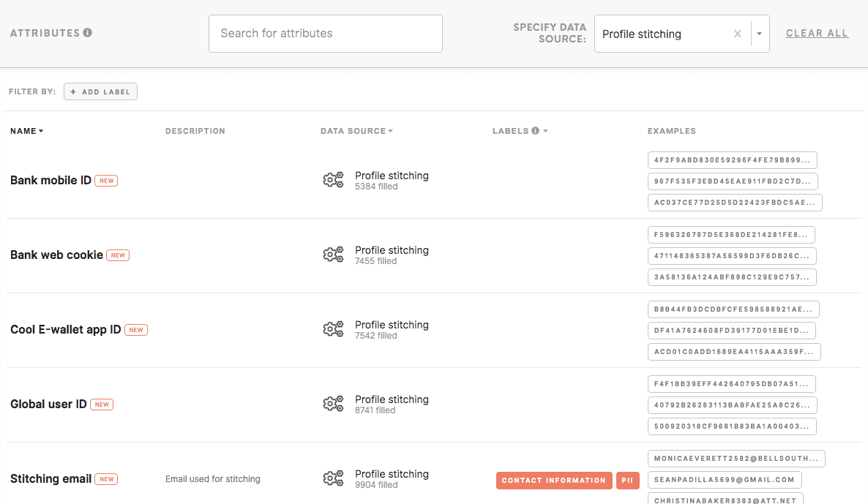This screenshot has height=504, width=868.
Task: Click the gears icon in Stitching email row
Action: 333,478
